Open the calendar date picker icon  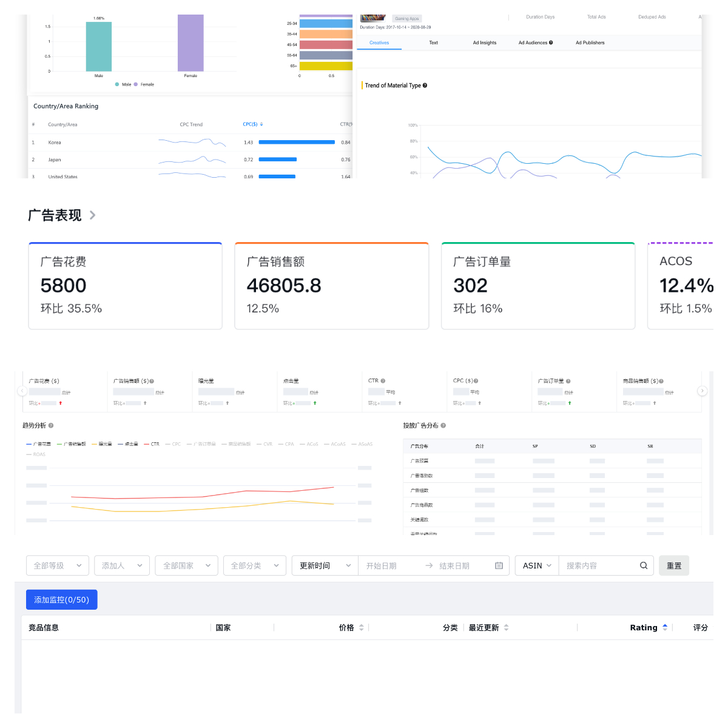coord(499,565)
